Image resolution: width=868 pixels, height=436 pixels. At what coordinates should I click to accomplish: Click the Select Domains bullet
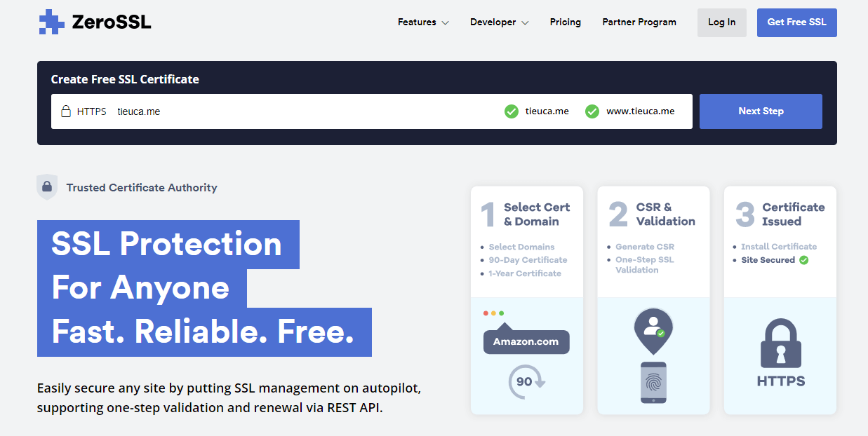pyautogui.click(x=521, y=247)
